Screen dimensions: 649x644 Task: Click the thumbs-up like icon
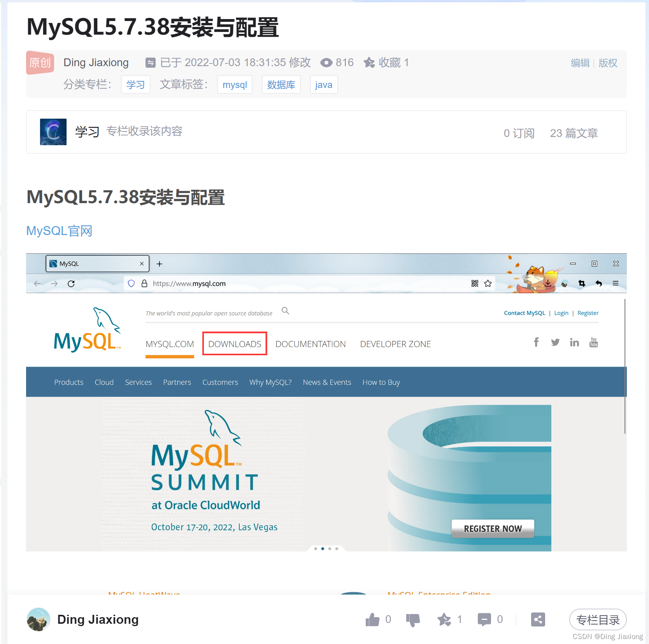pyautogui.click(x=372, y=619)
